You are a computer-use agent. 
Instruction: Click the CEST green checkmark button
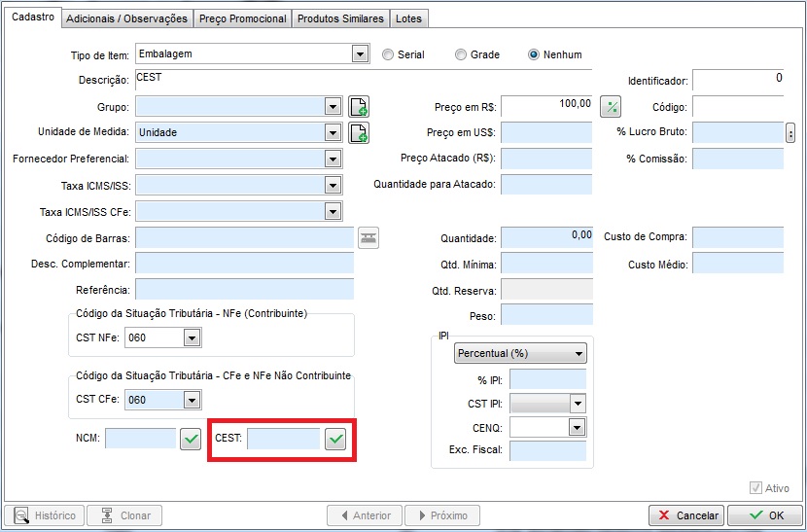(x=335, y=440)
